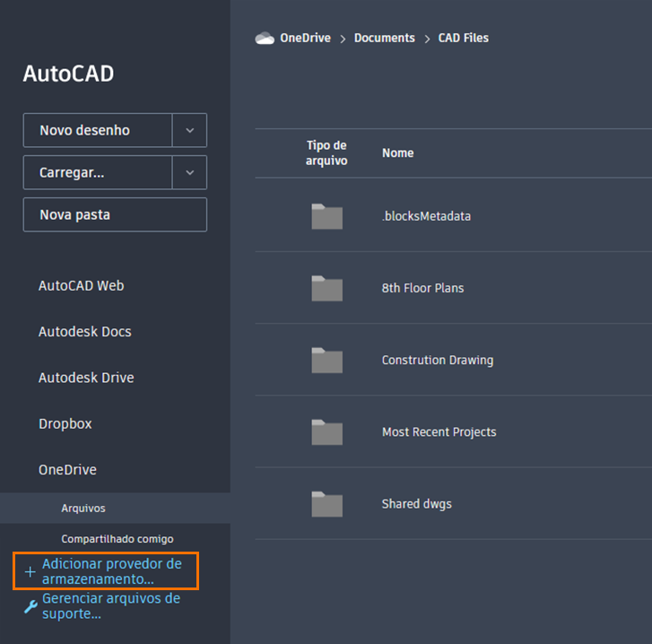Expand the Novo desenho dropdown arrow
652x644 pixels.
pyautogui.click(x=189, y=130)
